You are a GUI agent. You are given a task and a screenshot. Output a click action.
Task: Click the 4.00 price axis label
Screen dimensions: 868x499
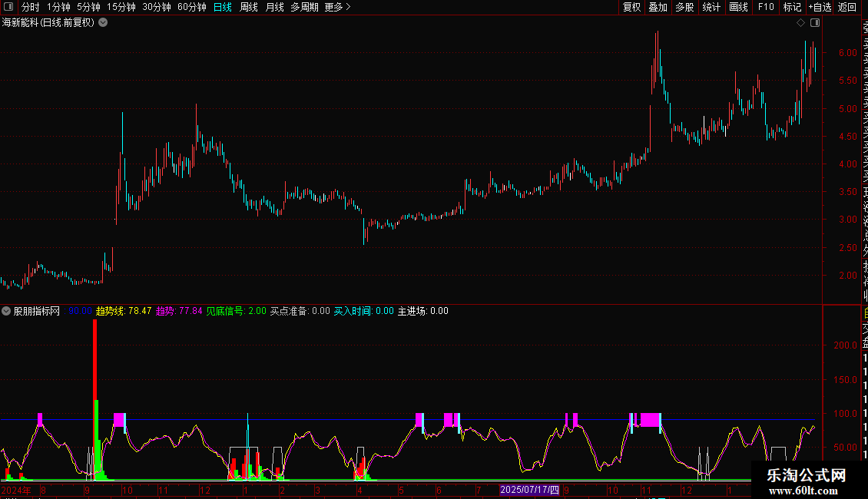(x=847, y=164)
